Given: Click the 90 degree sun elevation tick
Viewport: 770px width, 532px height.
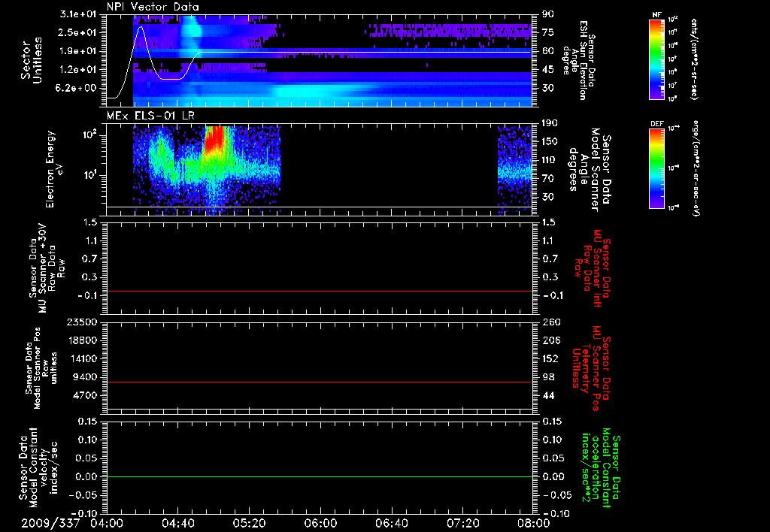Looking at the screenshot, I should (548, 14).
